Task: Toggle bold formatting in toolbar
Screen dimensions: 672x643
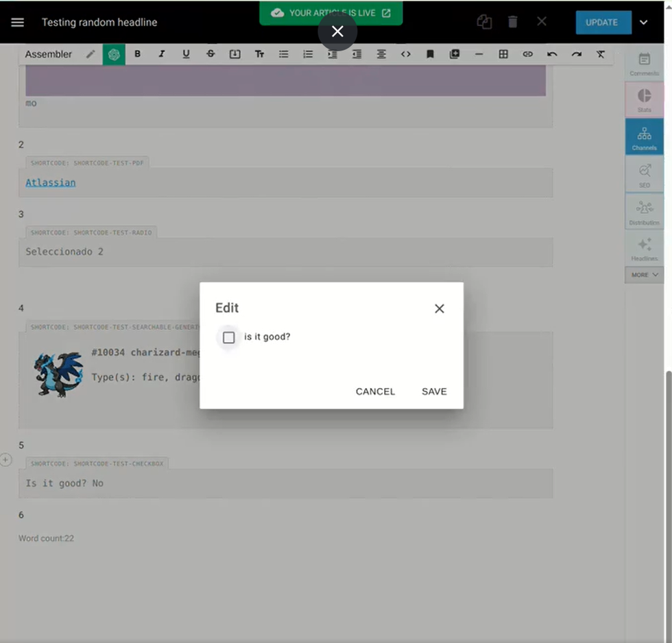Action: point(137,54)
